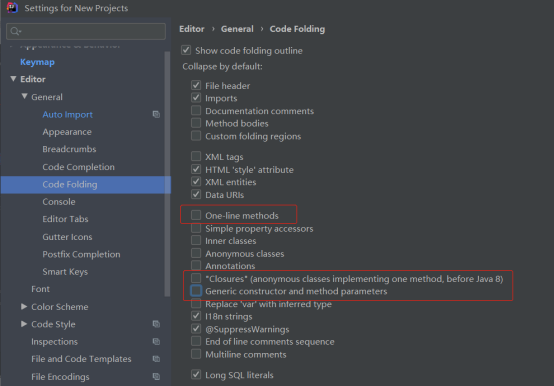Toggle the Documentation comments checkbox
Screen dimensions: 554x386
click(196, 111)
